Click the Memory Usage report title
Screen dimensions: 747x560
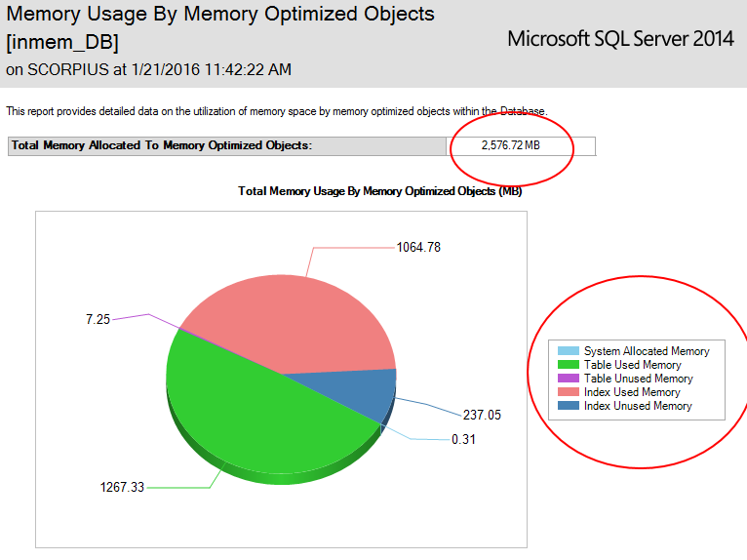[220, 16]
